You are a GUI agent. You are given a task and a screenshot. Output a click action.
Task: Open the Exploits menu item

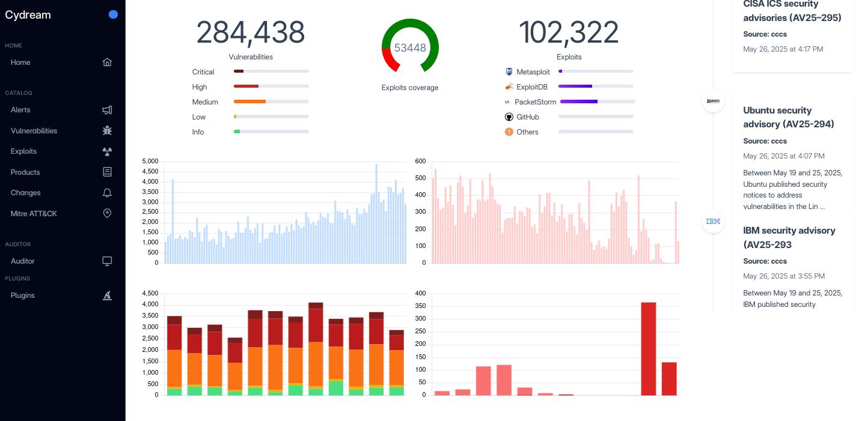(x=23, y=151)
